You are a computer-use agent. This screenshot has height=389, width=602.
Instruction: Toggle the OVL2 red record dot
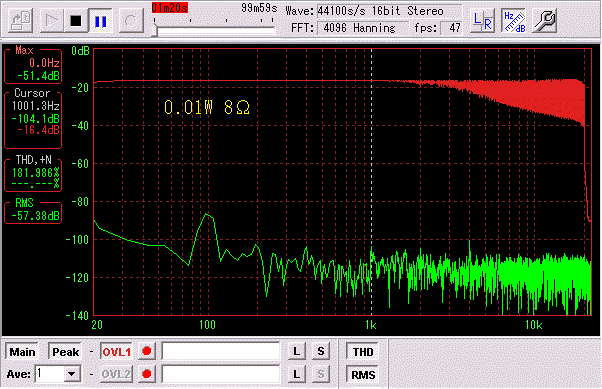tap(147, 374)
